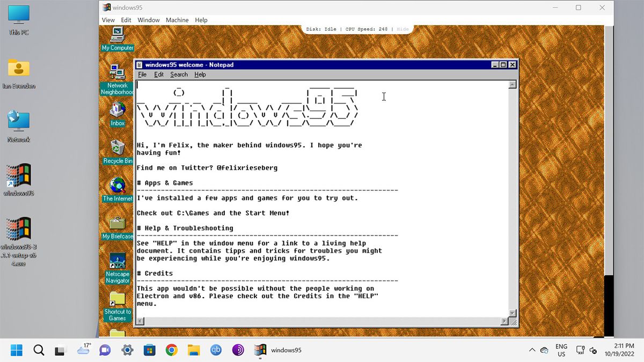The height and width of the screenshot is (362, 644).
Task: Minimize the windows95 app window
Action: 554,8
